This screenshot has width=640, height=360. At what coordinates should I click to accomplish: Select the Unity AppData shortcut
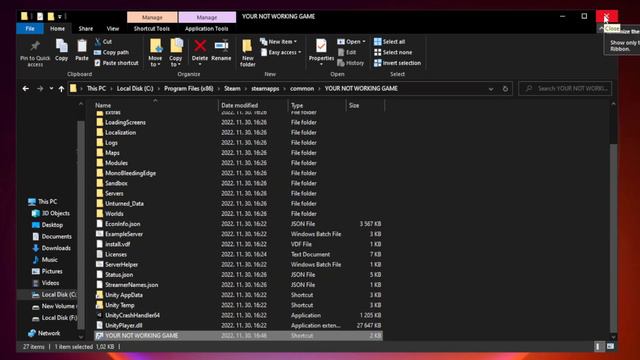pyautogui.click(x=124, y=295)
